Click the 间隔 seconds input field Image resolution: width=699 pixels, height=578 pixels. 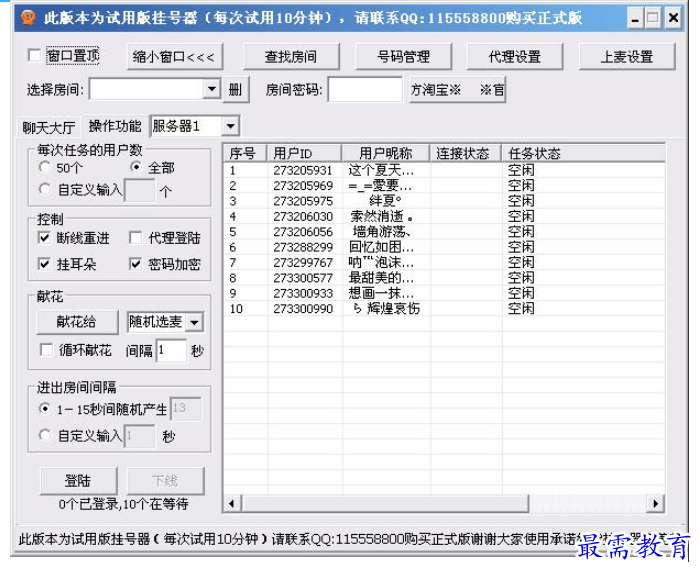pyautogui.click(x=171, y=351)
